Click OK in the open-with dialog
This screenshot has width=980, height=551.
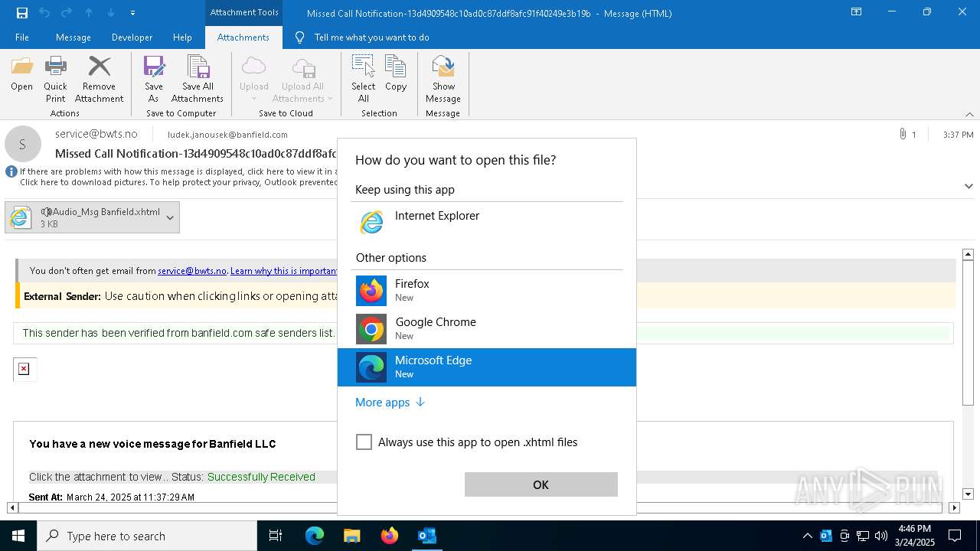541,484
